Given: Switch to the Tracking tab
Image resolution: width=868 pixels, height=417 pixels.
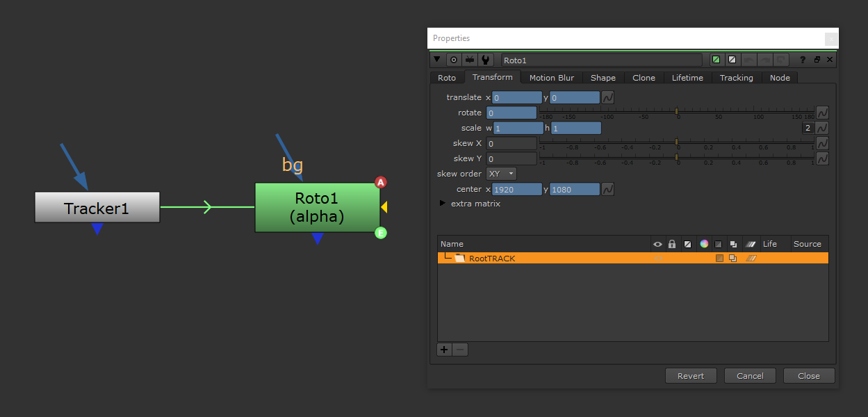Looking at the screenshot, I should pos(736,77).
